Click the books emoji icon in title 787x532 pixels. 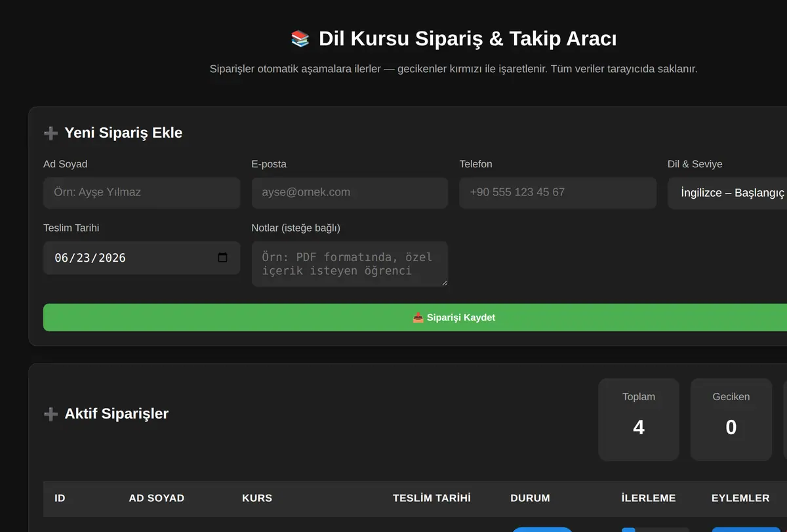coord(300,39)
